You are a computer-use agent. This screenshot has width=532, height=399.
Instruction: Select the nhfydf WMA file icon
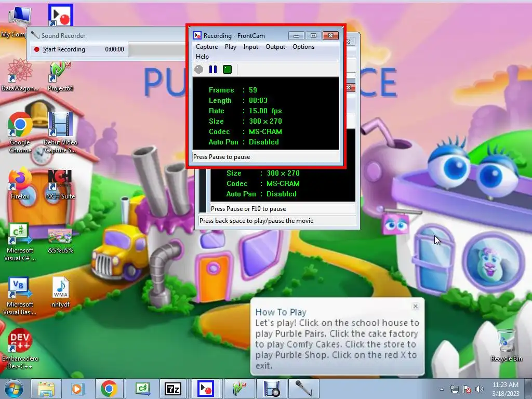coord(60,292)
